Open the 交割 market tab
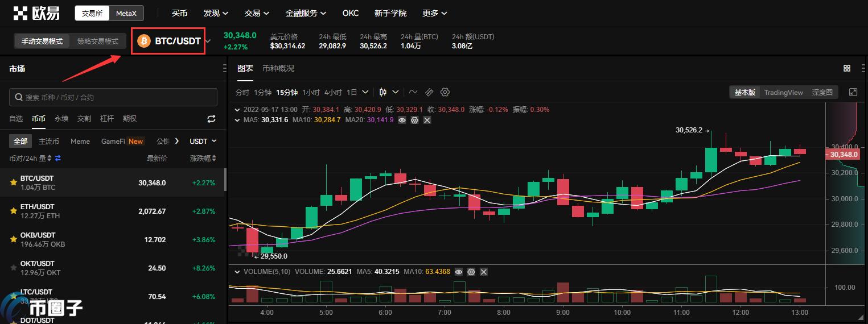Screen dimensions: 868x324 84,119
